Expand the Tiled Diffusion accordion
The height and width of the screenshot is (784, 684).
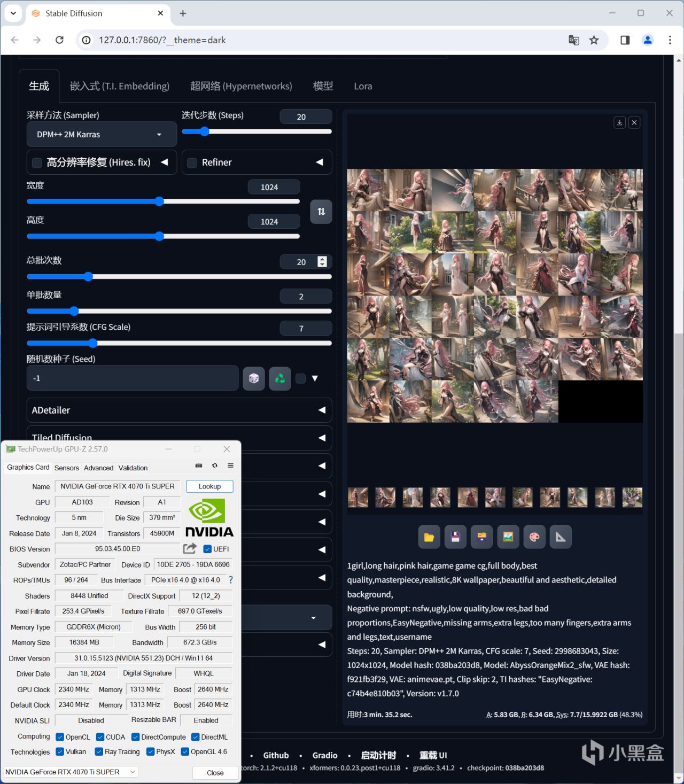pos(179,437)
